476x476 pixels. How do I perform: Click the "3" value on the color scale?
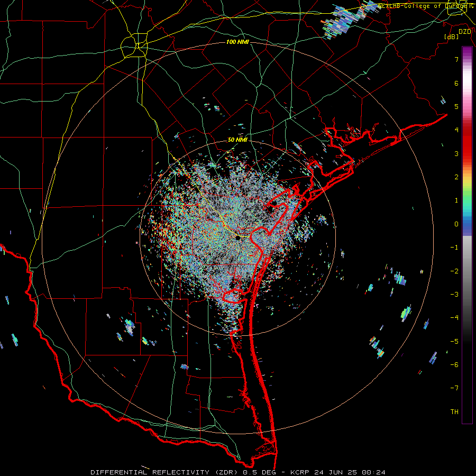coord(456,153)
